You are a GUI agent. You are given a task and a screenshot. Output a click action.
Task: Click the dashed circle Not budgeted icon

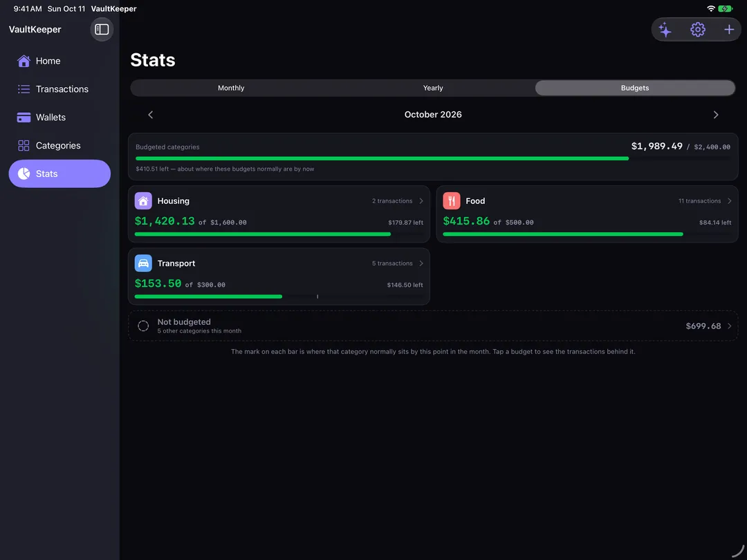coord(143,326)
